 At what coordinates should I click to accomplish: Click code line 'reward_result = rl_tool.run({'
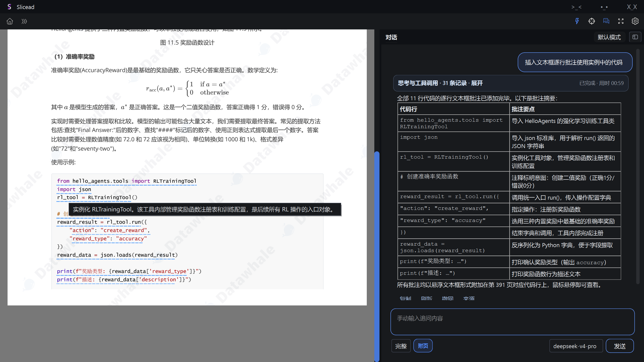(x=102, y=222)
